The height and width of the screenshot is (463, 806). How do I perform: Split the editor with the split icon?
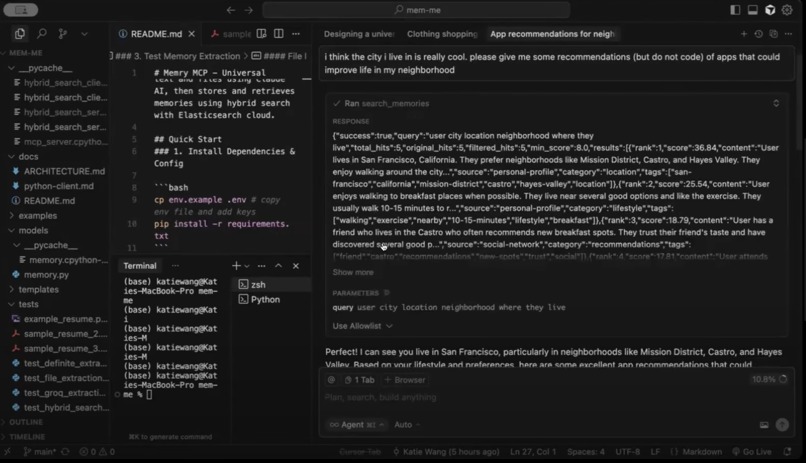point(279,34)
